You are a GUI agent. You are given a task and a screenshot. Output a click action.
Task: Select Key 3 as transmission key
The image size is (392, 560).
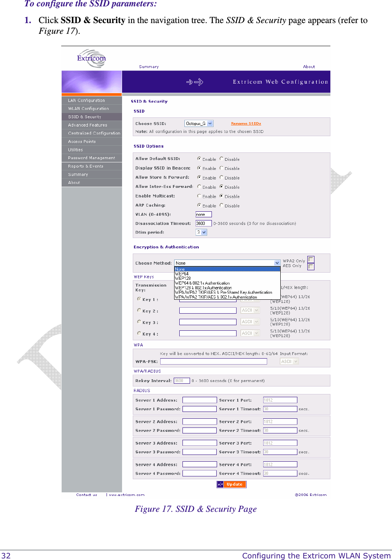pos(139,322)
